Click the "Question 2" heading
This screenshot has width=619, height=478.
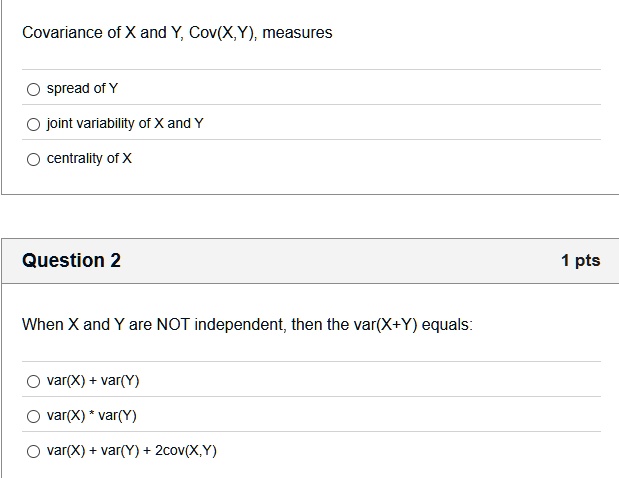[x=71, y=261]
